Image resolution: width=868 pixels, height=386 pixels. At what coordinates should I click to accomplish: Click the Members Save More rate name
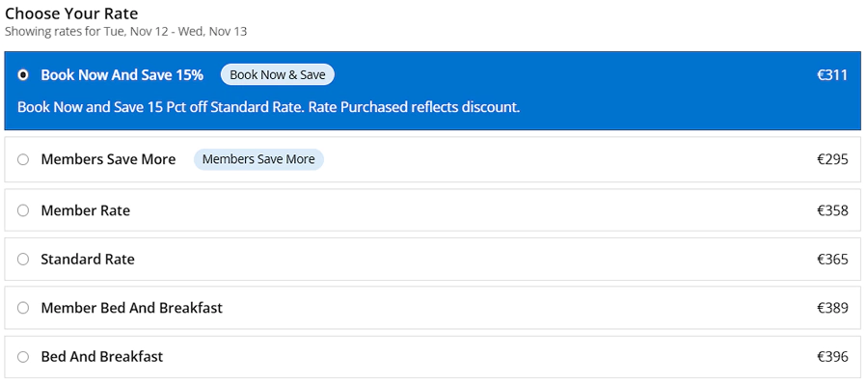[108, 159]
